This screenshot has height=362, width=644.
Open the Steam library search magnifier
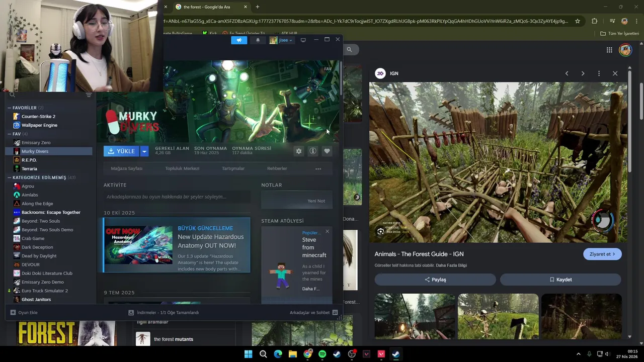[12, 95]
